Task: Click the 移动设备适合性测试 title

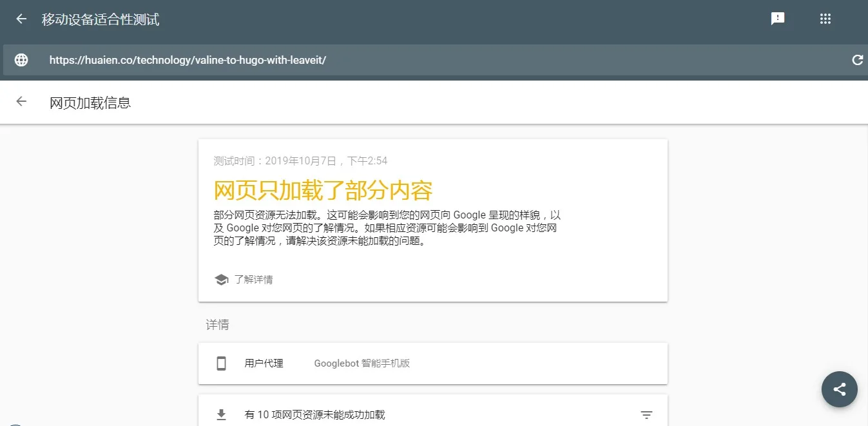Action: coord(101,19)
